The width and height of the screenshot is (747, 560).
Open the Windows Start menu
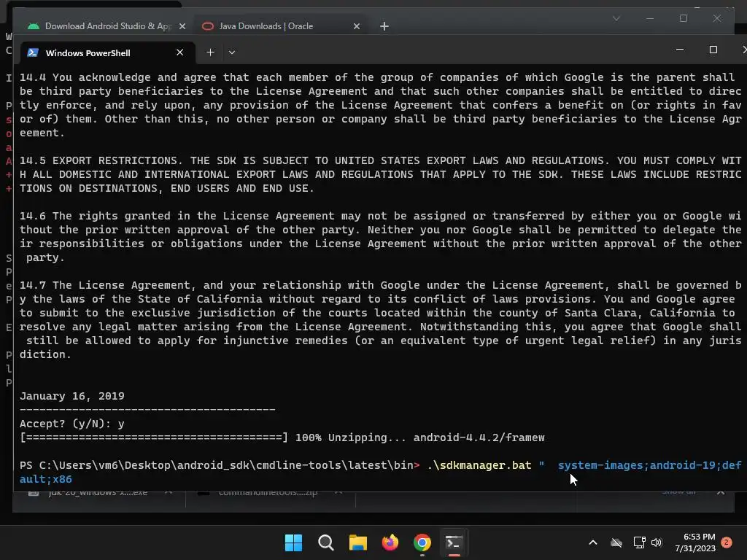point(293,542)
